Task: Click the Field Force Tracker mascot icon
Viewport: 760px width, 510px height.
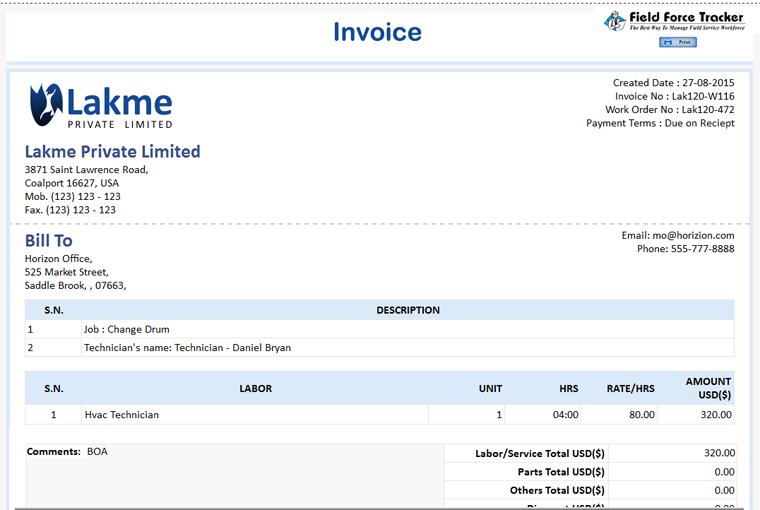Action: (615, 21)
